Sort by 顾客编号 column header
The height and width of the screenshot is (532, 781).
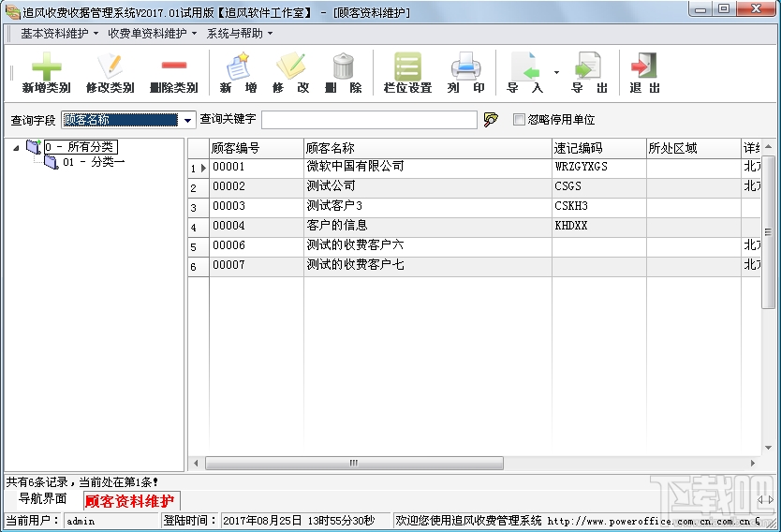click(256, 148)
